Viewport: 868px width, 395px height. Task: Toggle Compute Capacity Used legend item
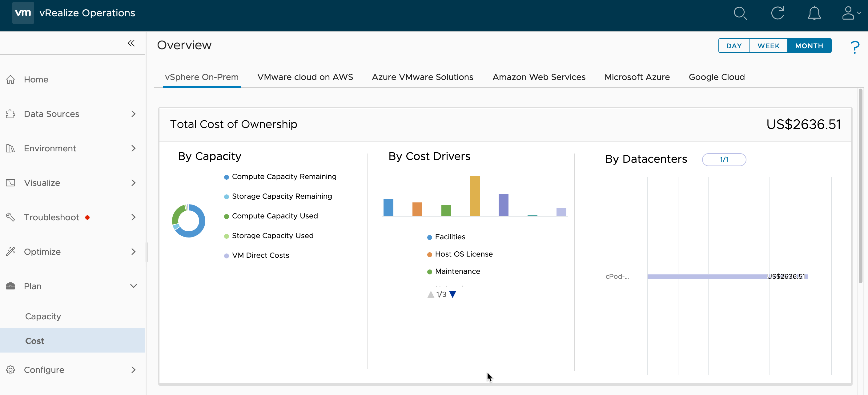click(x=271, y=216)
